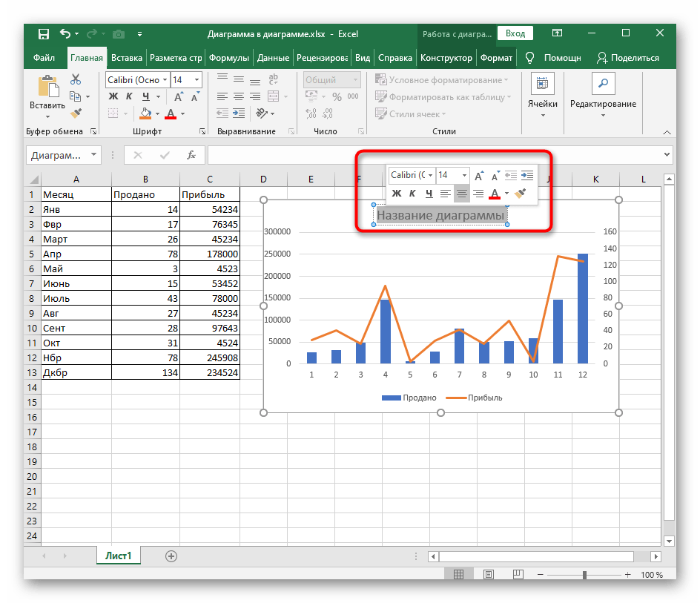This screenshot has width=700, height=603.
Task: Open the Формат chart tab
Action: [496, 58]
